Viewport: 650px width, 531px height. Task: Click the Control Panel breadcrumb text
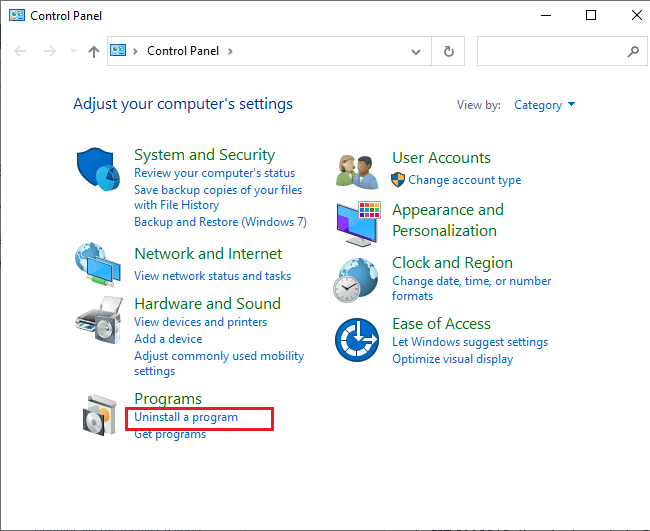pos(183,51)
